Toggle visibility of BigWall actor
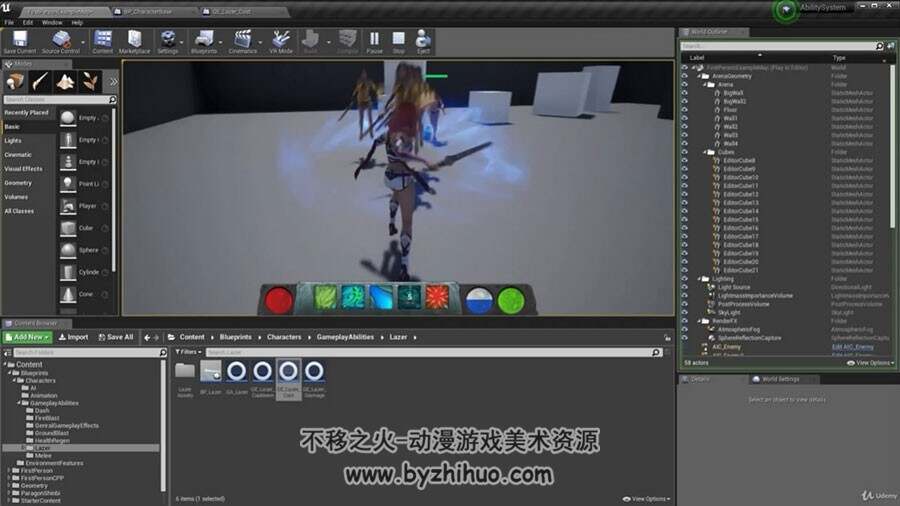 coord(684,93)
